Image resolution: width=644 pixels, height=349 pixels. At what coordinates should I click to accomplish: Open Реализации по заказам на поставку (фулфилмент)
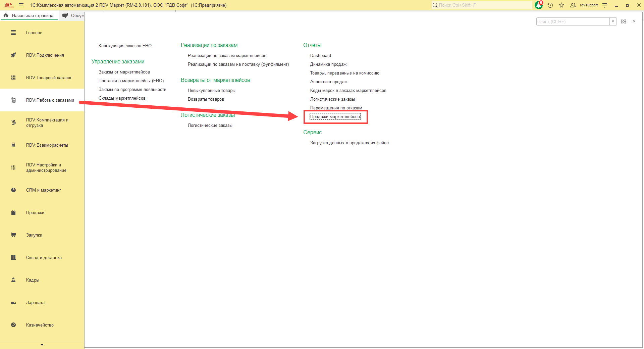point(238,64)
